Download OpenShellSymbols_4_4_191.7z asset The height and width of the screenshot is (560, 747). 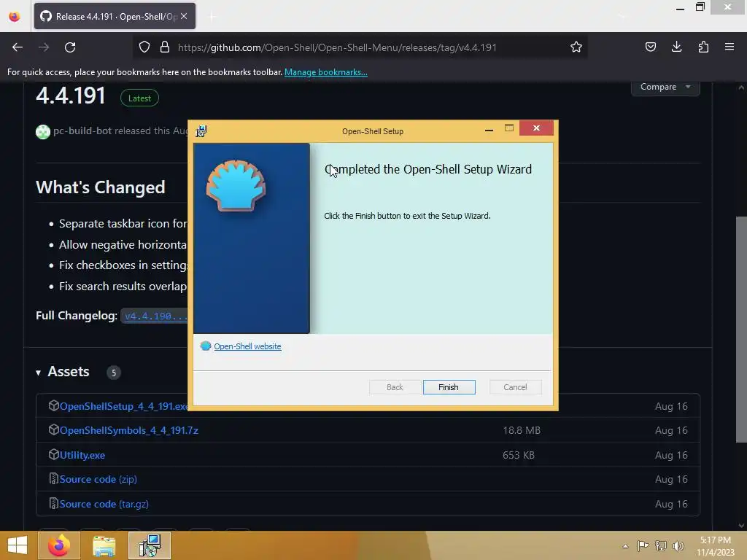point(129,430)
